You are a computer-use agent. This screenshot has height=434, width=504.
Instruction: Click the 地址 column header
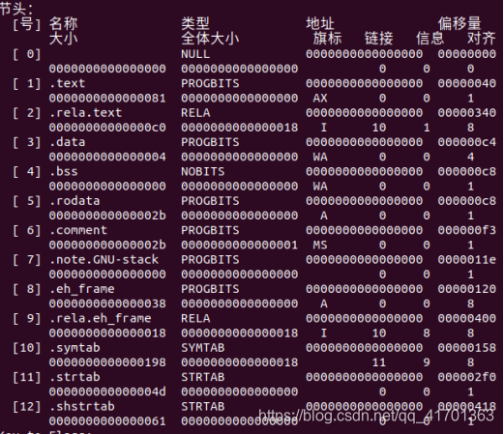point(320,23)
